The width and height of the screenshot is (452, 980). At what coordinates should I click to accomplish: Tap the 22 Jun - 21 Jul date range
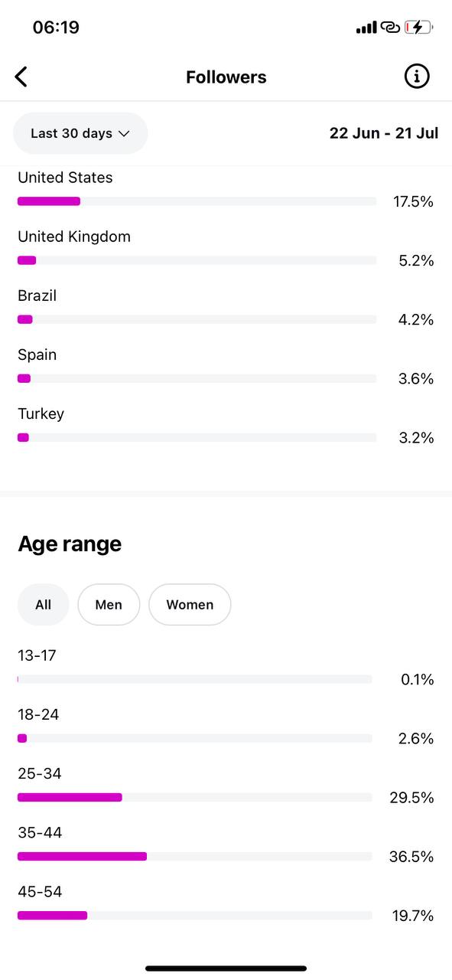click(384, 133)
